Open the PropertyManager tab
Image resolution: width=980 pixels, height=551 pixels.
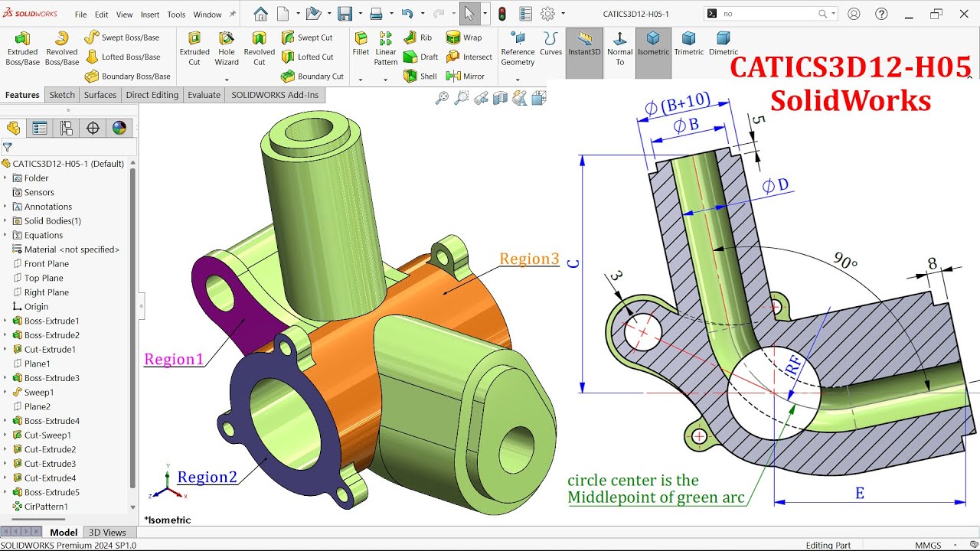[40, 128]
